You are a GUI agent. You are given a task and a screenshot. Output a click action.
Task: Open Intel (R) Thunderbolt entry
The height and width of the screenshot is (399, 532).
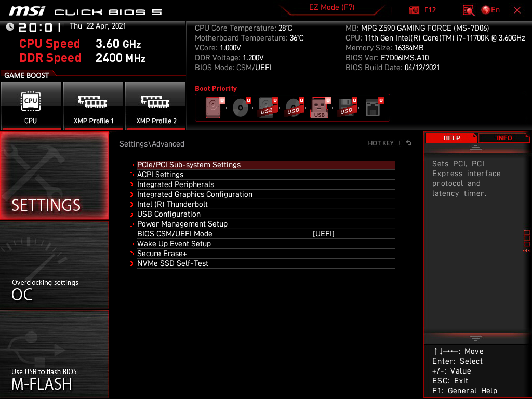click(266, 204)
